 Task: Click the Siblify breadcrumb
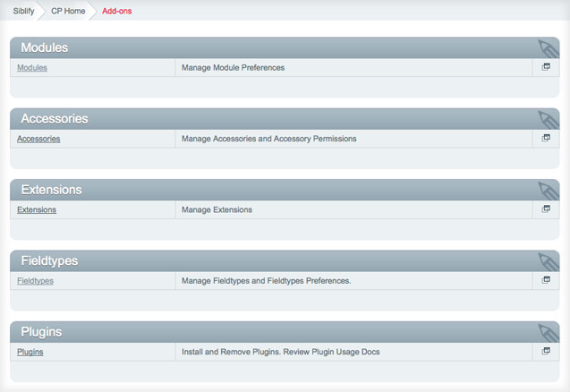pos(23,11)
